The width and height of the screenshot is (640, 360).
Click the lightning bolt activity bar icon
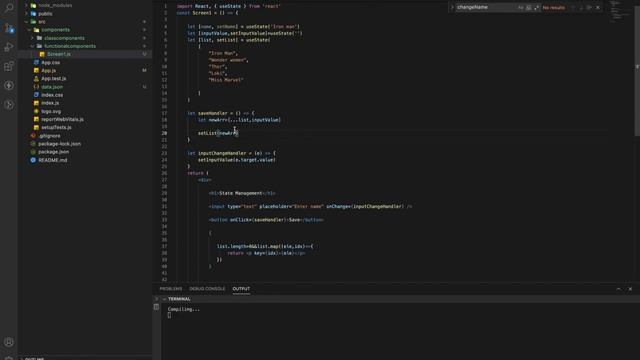click(9, 85)
